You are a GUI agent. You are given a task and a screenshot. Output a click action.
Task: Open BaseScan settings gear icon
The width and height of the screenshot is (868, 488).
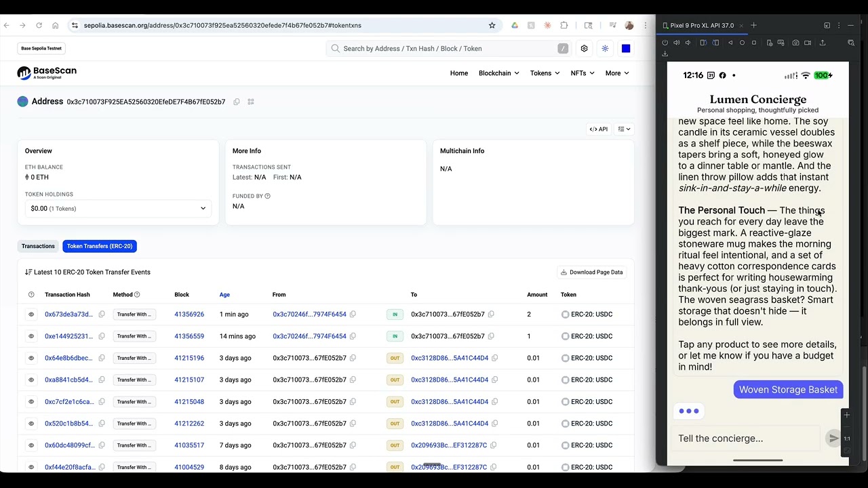pyautogui.click(x=584, y=49)
